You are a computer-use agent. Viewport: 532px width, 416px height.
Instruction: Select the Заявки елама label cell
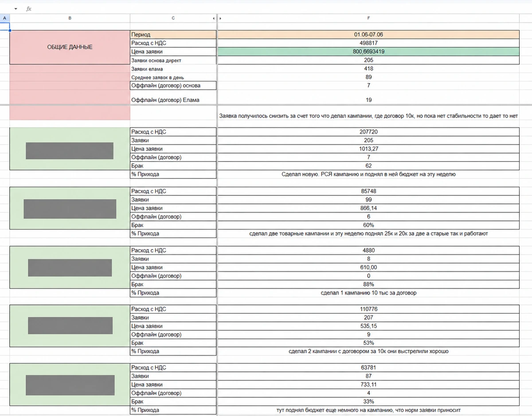pos(173,69)
